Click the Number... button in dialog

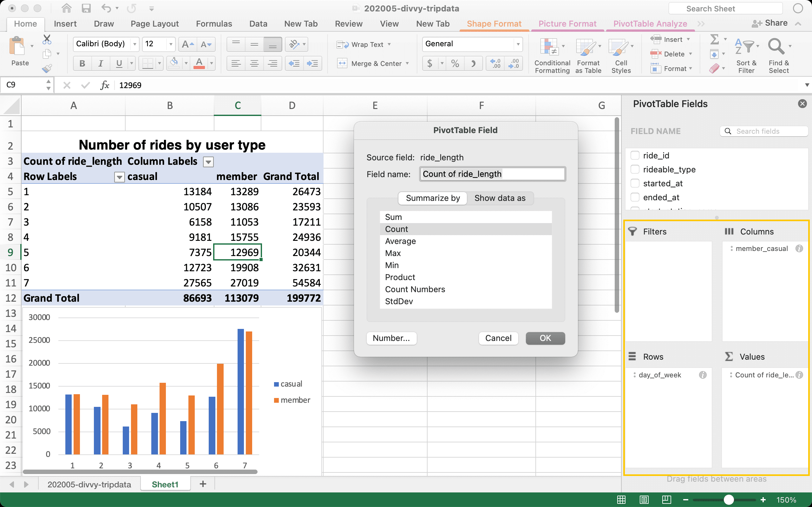coord(391,338)
